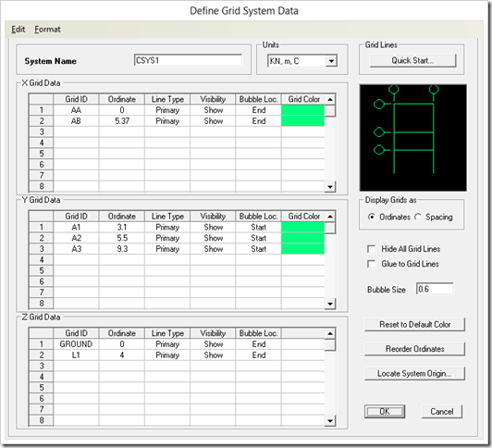Screen dimensions: 492x448
Task: Enable Glue to Grid Lines checkbox
Action: point(371,264)
